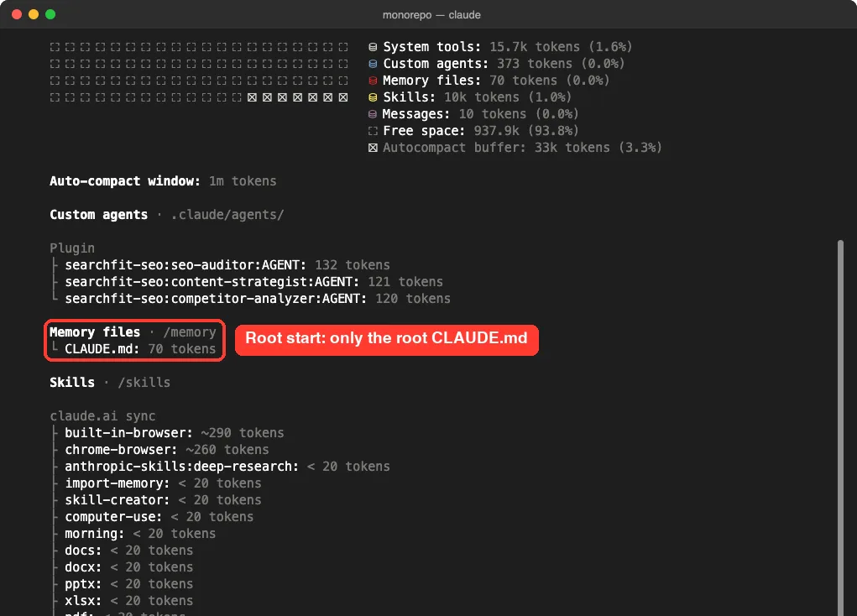Screen dimensions: 857x616
Task: Click 'Autocompact buffer: 33k tokens' line
Action: coord(522,148)
